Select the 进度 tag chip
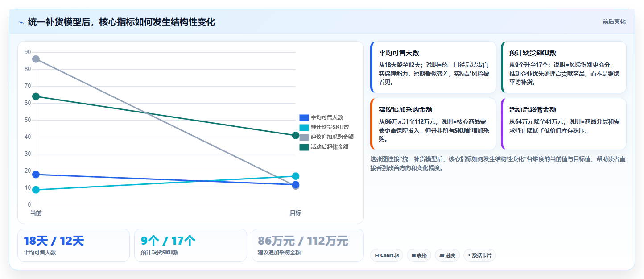Screen dimensions: 644x279 click(447, 255)
